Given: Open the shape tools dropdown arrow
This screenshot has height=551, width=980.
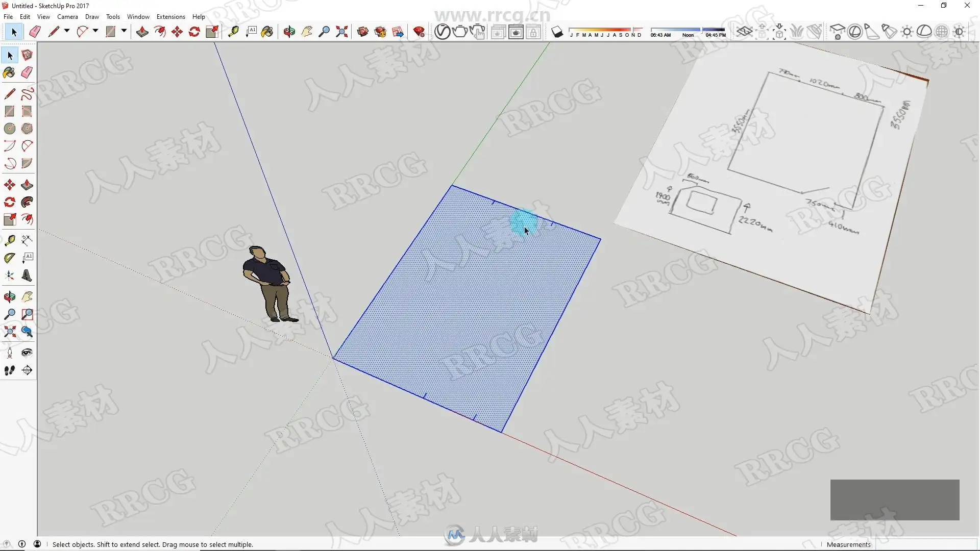Looking at the screenshot, I should point(124,32).
